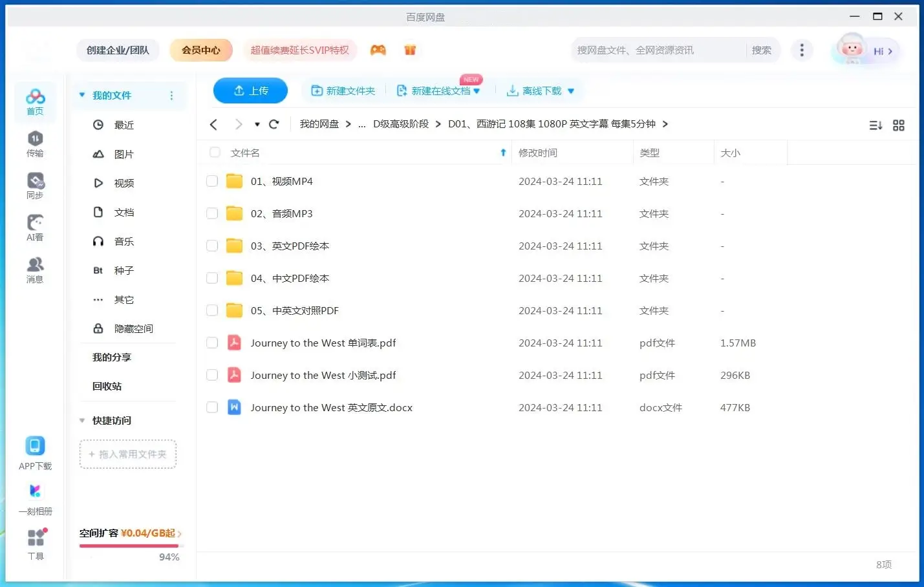
Task: Open the AI看 sidebar icon
Action: pos(35,228)
